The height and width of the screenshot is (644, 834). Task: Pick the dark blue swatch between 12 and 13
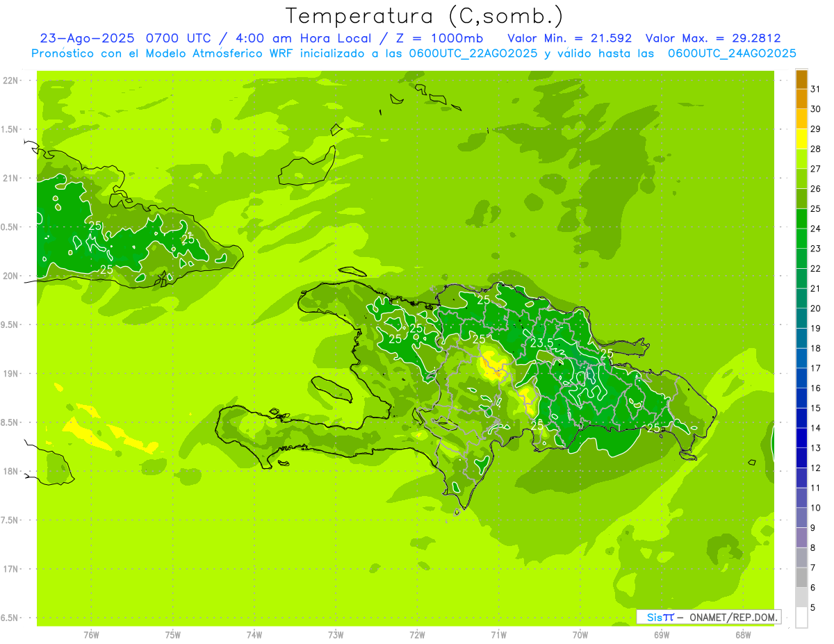[801, 459]
